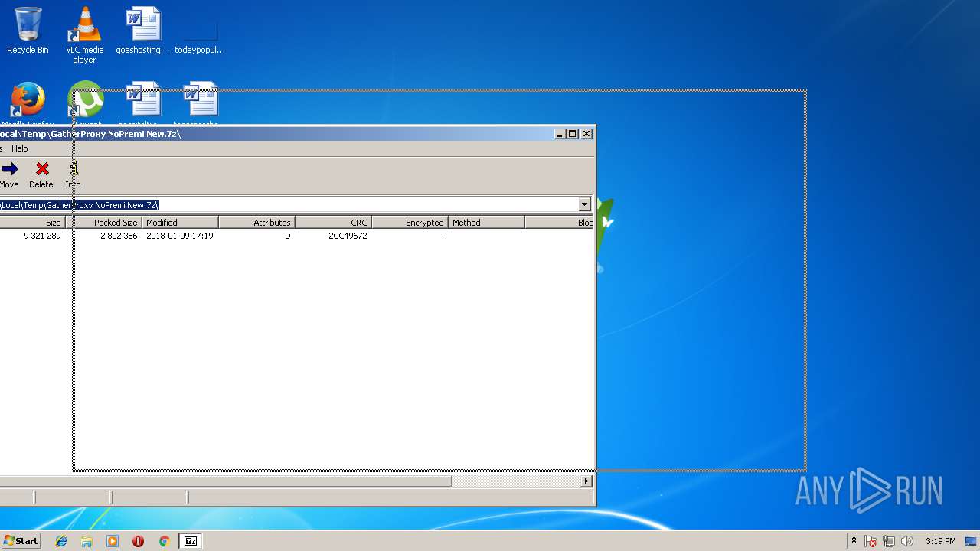Image resolution: width=980 pixels, height=551 pixels.
Task: Click the CRC value 2CC49672
Action: (348, 236)
